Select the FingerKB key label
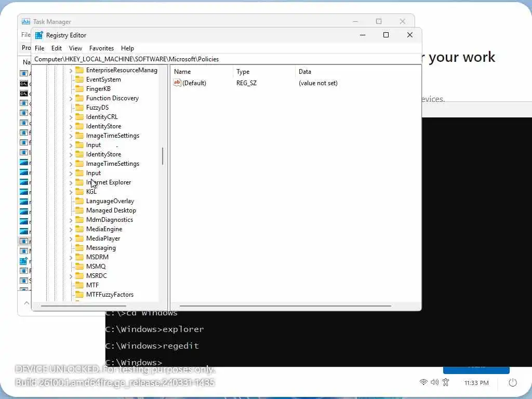This screenshot has width=532, height=399. click(98, 89)
